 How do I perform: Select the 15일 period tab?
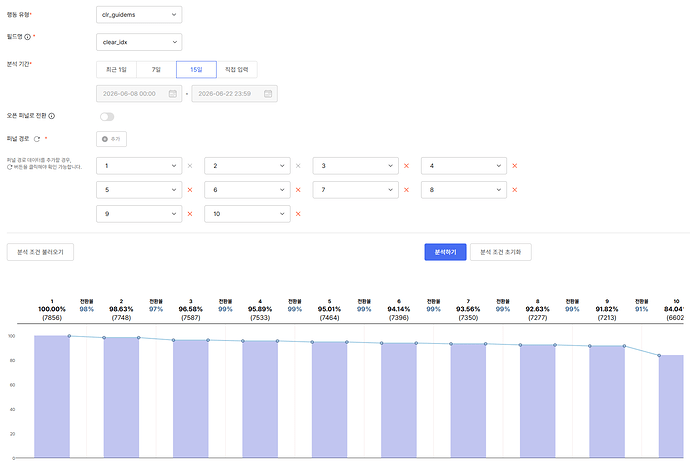click(196, 70)
